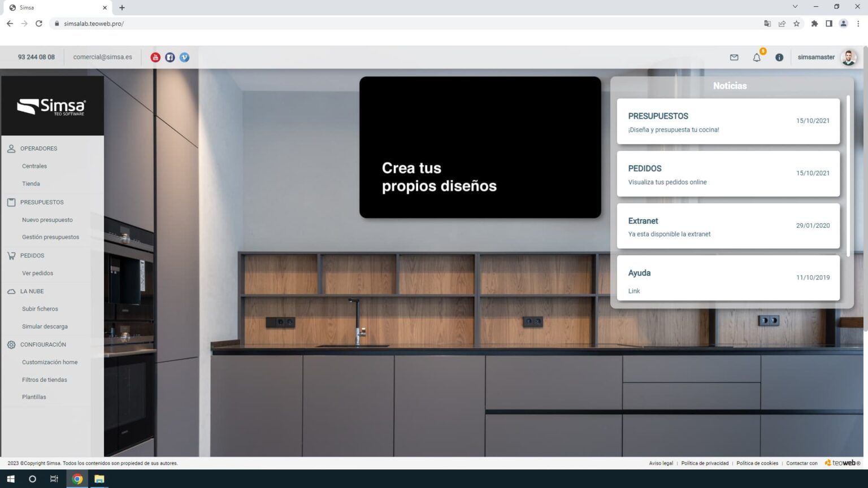The height and width of the screenshot is (488, 868).
Task: Open Chrome extensions puzzle icon
Action: click(x=814, y=24)
